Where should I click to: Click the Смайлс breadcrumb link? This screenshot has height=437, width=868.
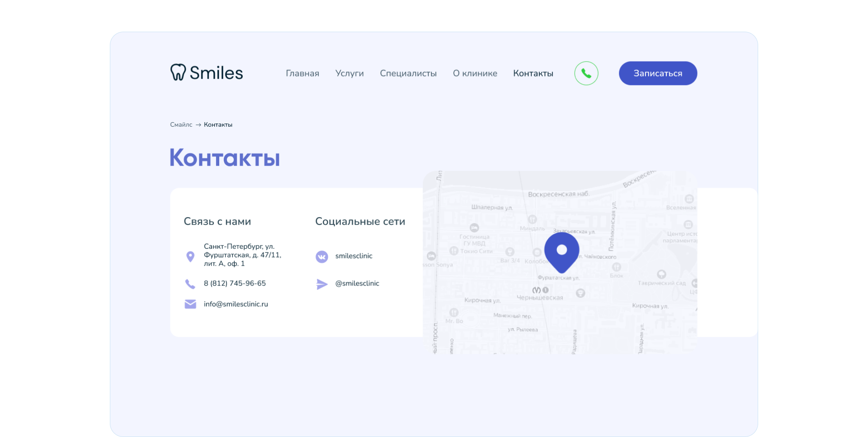coord(180,124)
